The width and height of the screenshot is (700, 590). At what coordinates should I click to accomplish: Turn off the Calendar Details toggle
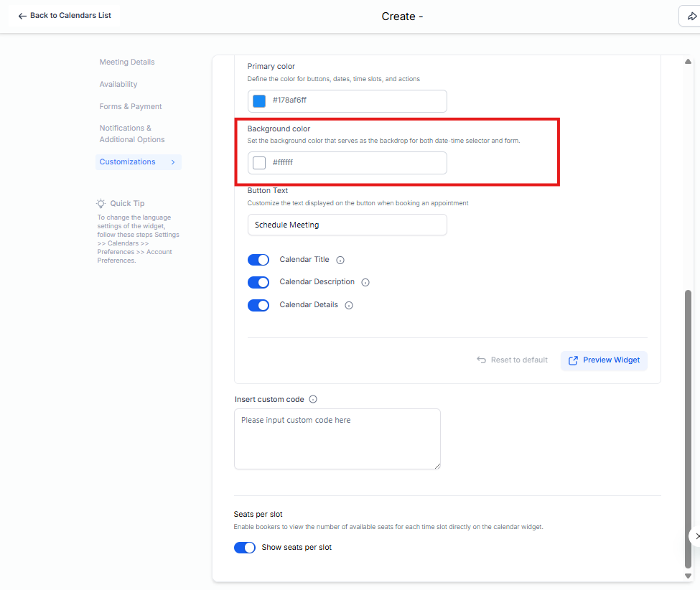[258, 305]
